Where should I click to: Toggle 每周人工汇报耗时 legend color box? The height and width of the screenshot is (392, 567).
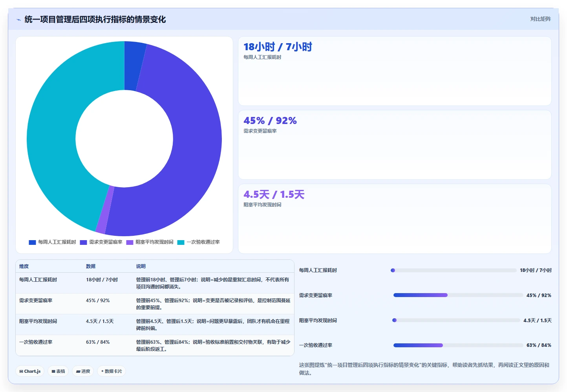(32, 242)
